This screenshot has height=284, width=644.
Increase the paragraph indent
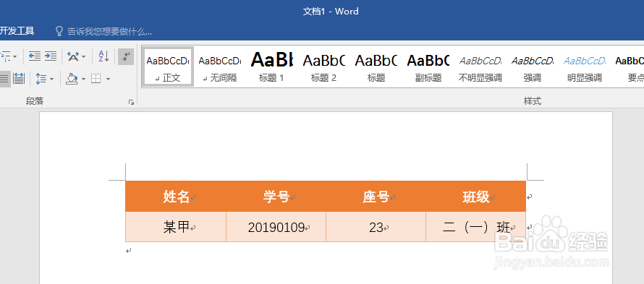[x=50, y=56]
